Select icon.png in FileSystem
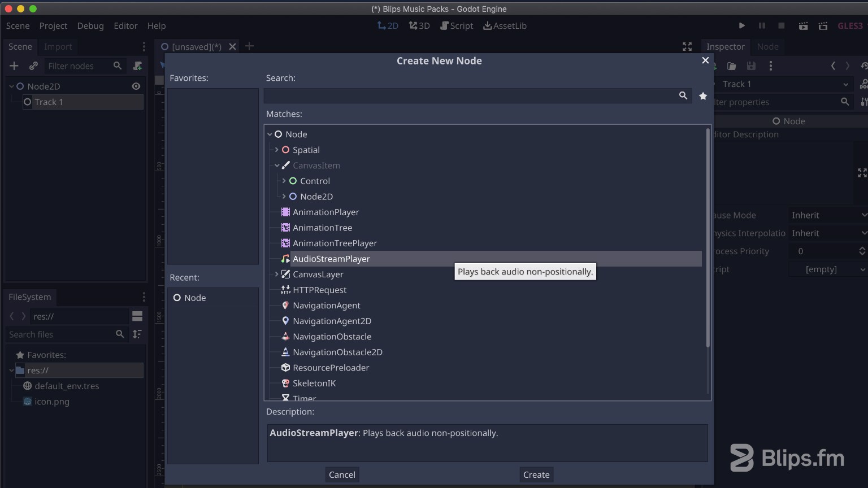 [x=52, y=402]
